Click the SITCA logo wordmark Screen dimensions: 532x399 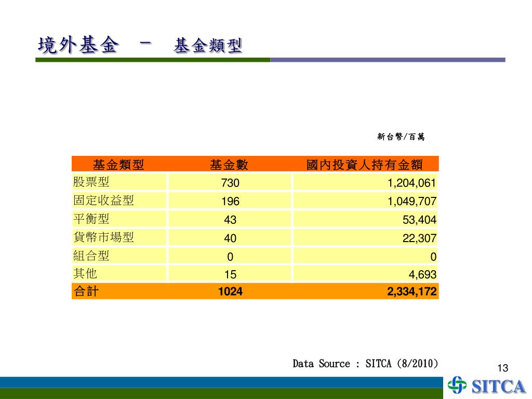(x=498, y=387)
